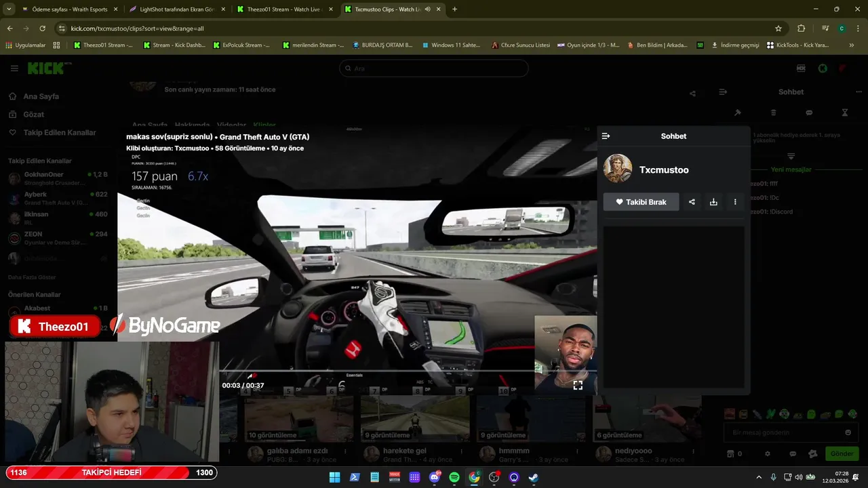Open options menu of harekete gel clip
This screenshot has width=868, height=488.
tap(461, 451)
